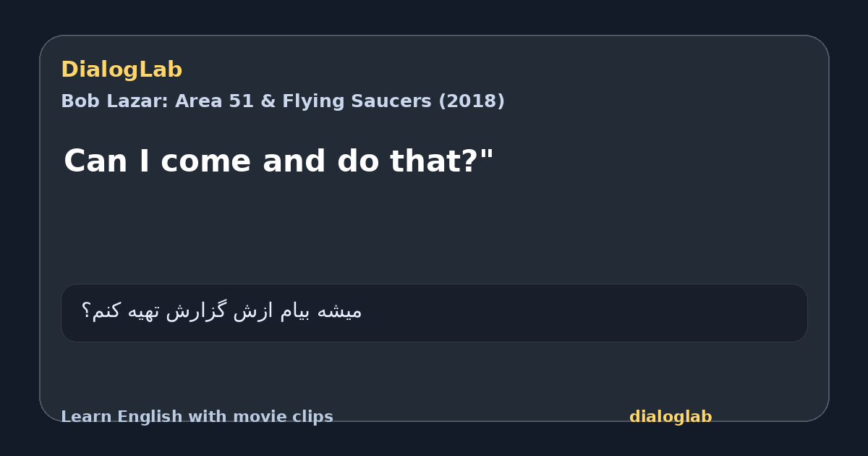
Task: Select the word "Can" in the subtitle
Action: tap(95, 161)
